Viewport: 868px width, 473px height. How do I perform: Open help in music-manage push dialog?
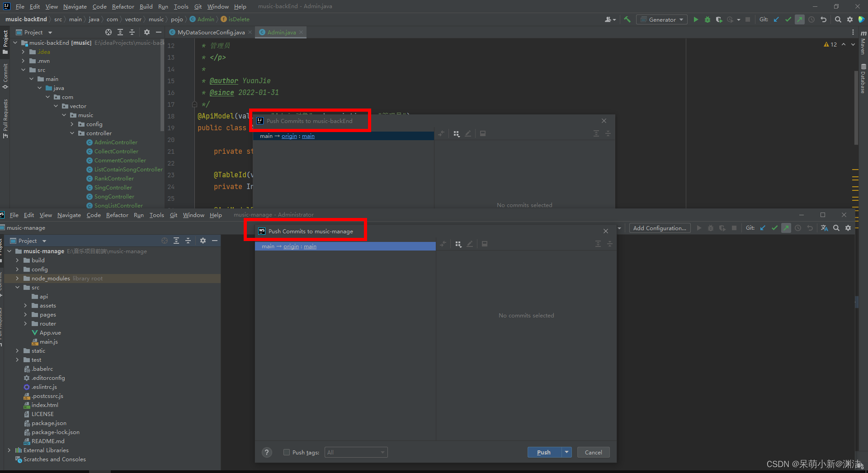pos(267,452)
